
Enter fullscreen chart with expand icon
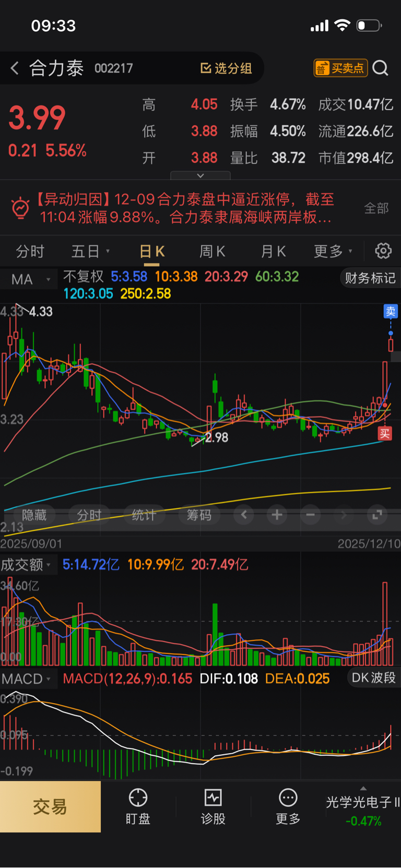point(376,515)
